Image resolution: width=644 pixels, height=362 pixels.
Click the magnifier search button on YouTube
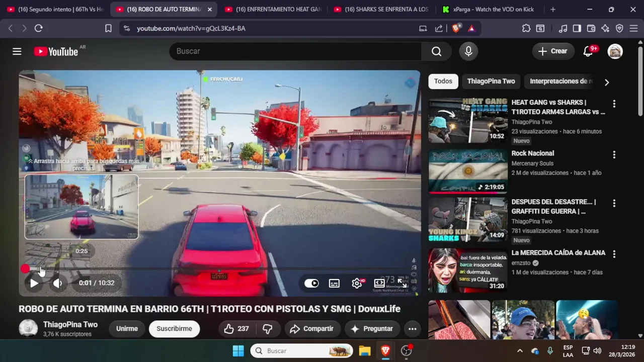436,51
